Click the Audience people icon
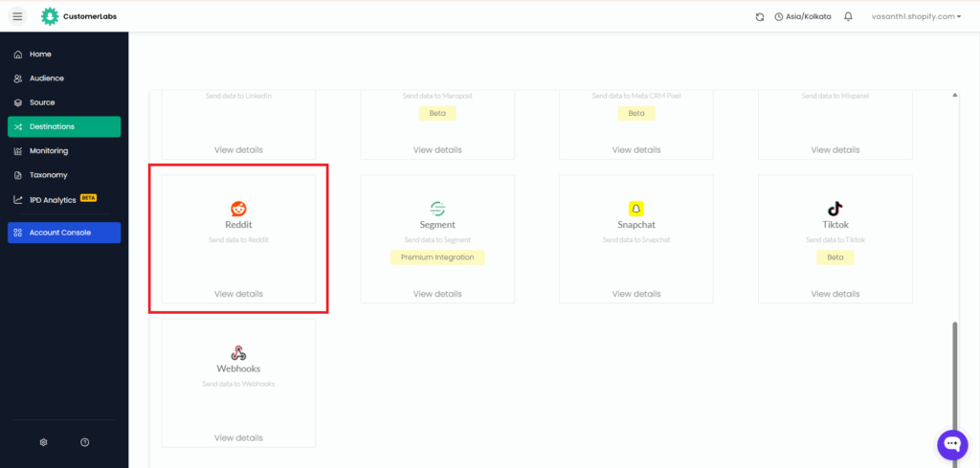The image size is (980, 468). [18, 78]
